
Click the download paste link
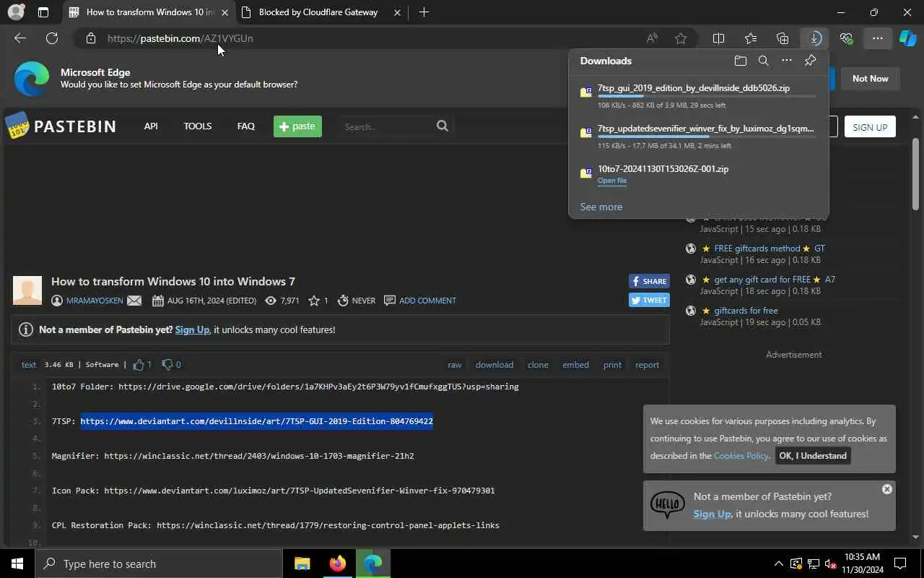click(x=494, y=365)
